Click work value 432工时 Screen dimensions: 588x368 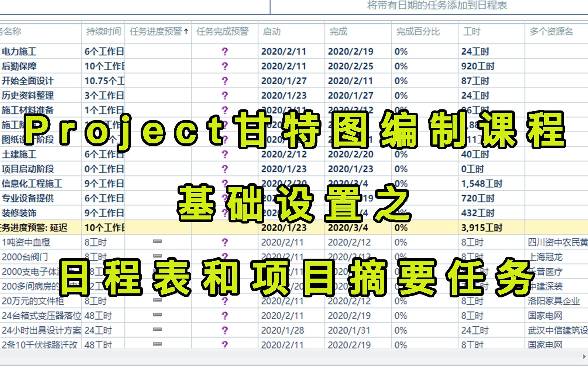pyautogui.click(x=478, y=213)
